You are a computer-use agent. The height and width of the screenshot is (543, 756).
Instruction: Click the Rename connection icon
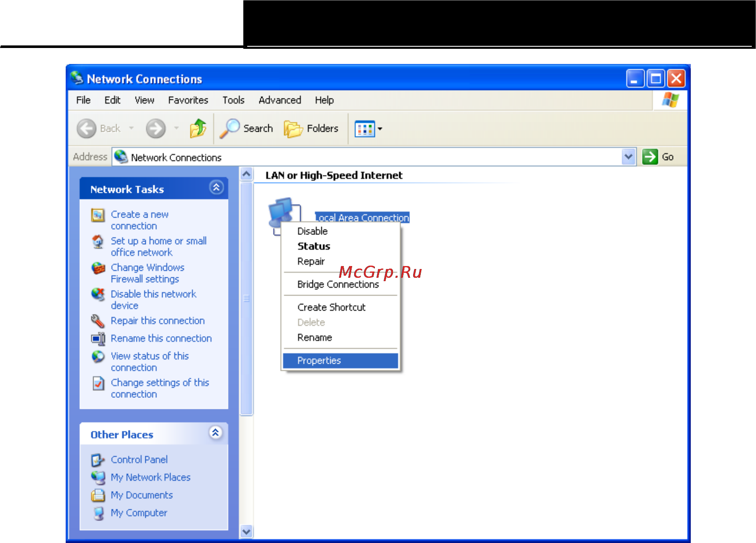pyautogui.click(x=98, y=339)
